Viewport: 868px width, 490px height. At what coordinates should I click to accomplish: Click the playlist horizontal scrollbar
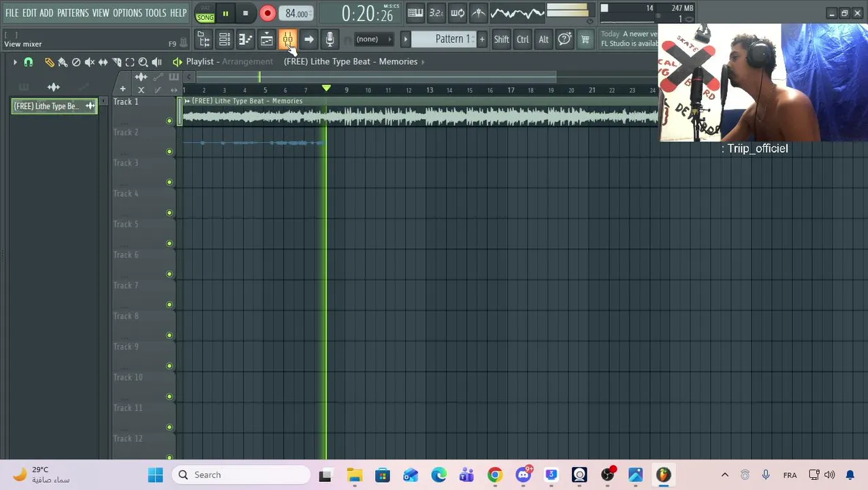point(376,77)
